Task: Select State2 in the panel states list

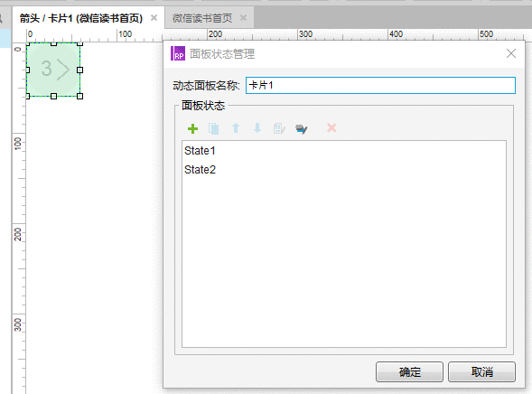Action: coord(200,170)
